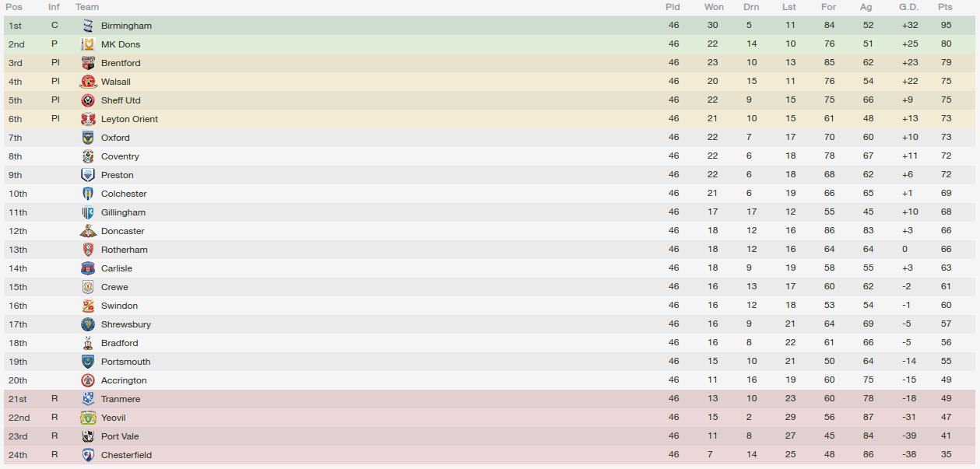This screenshot has width=980, height=469.
Task: Click the Pos column header
Action: click(14, 7)
